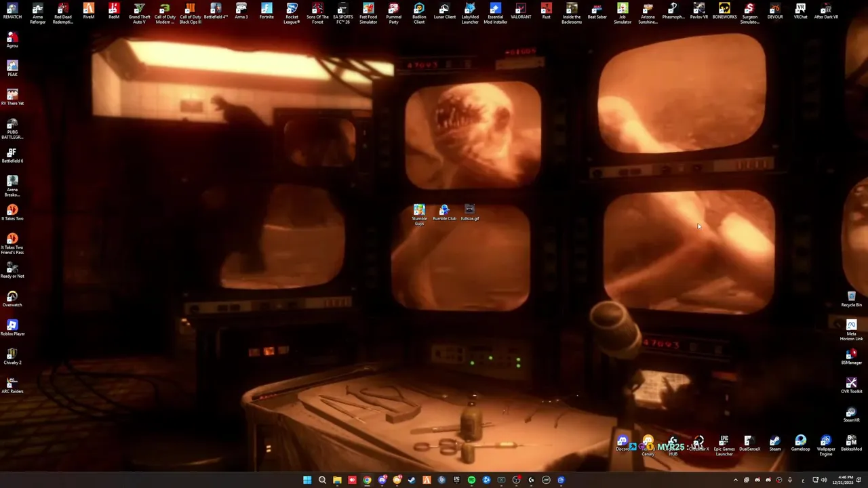
Task: Open the DEVOUR desktop shortcut
Action: (x=775, y=10)
